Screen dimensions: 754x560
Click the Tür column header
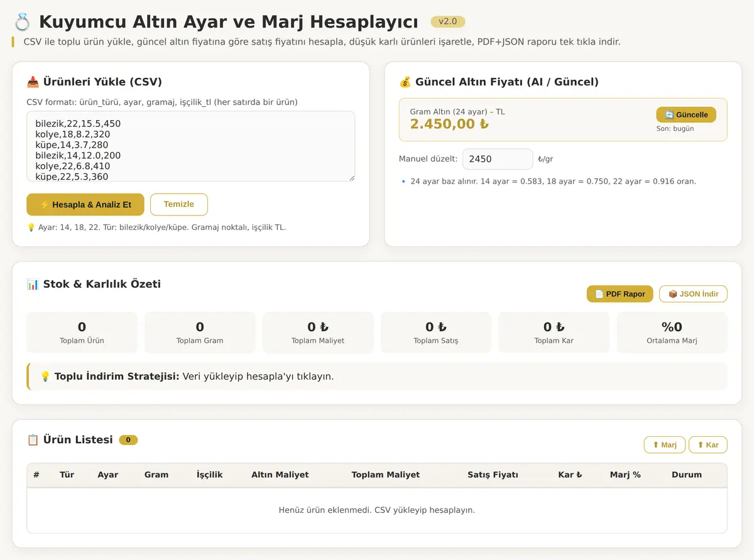67,475
